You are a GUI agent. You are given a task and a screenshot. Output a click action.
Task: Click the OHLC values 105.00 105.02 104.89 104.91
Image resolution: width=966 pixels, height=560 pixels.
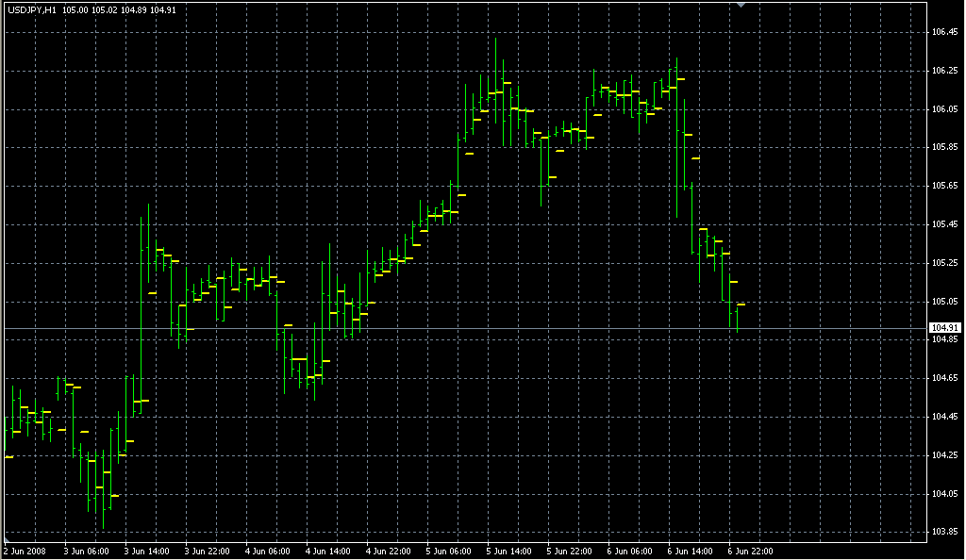[x=119, y=10]
